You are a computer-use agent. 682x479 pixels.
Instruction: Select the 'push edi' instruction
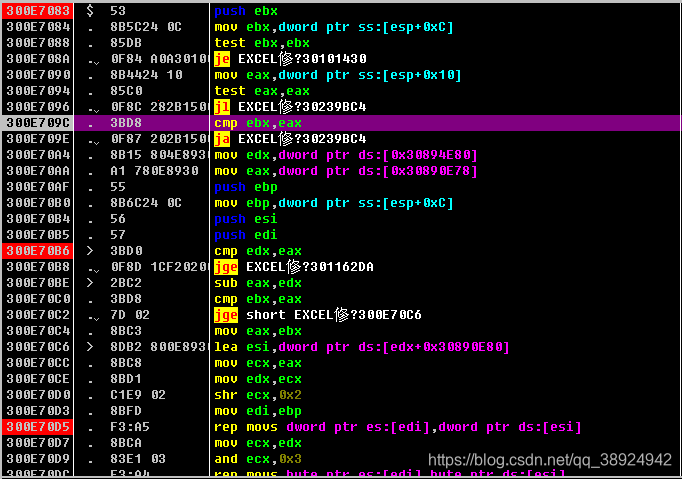pyautogui.click(x=246, y=235)
